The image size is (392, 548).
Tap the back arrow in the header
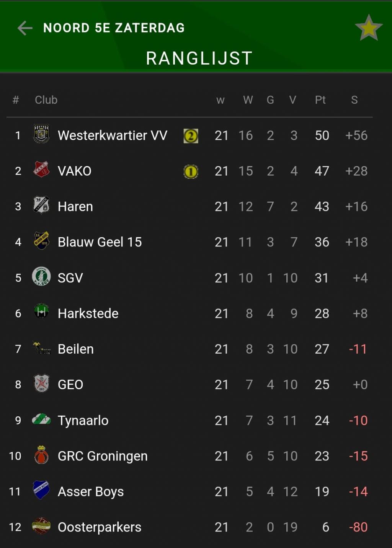point(25,28)
